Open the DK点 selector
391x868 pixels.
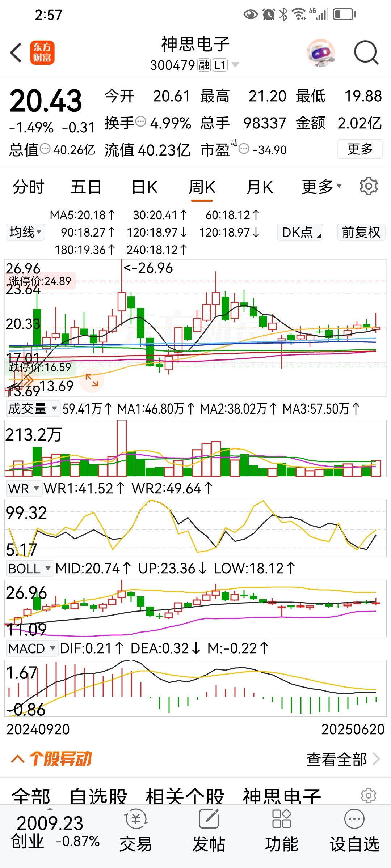pos(300,232)
